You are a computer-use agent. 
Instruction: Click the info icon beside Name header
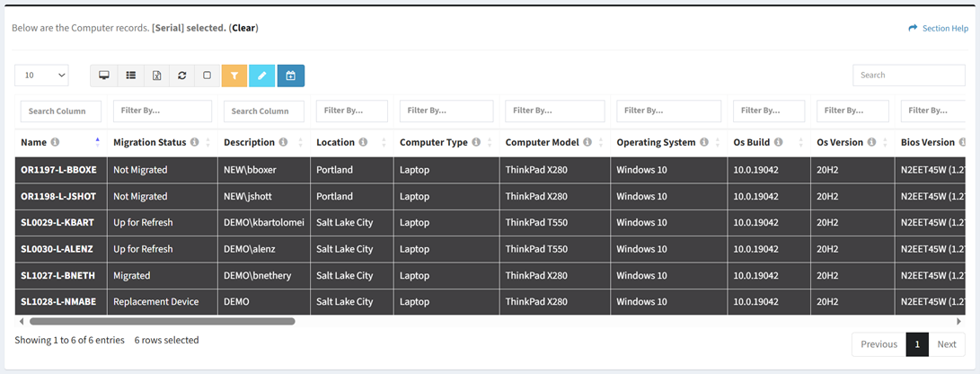[55, 143]
